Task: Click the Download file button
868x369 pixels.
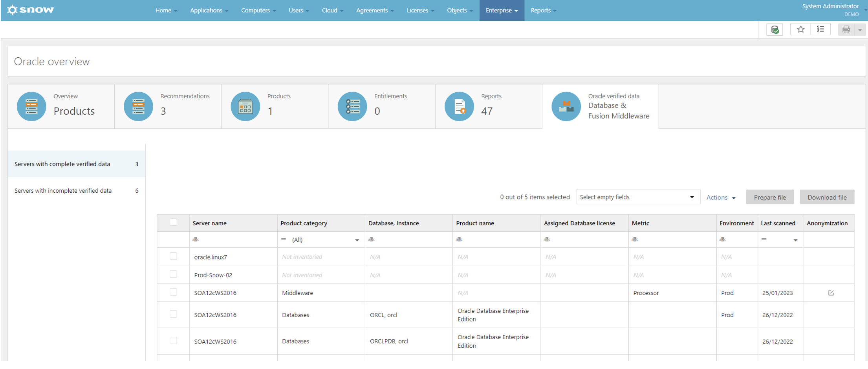Action: click(827, 197)
